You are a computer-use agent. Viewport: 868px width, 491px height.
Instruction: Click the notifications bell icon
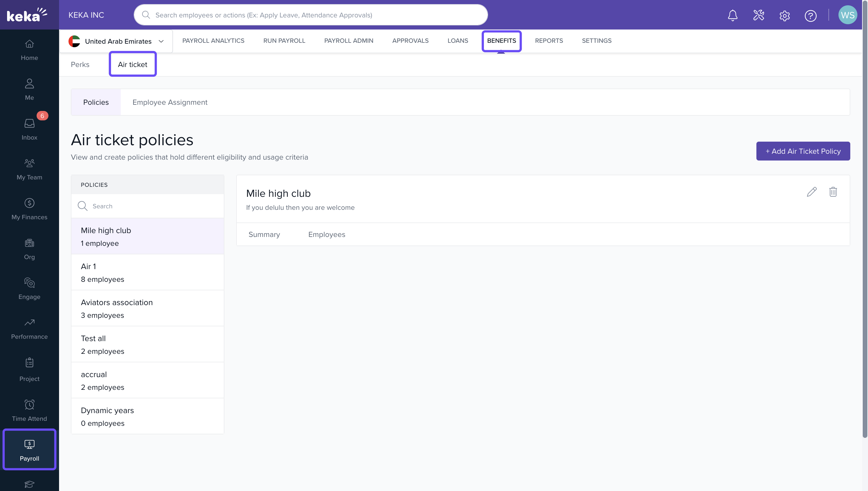732,15
